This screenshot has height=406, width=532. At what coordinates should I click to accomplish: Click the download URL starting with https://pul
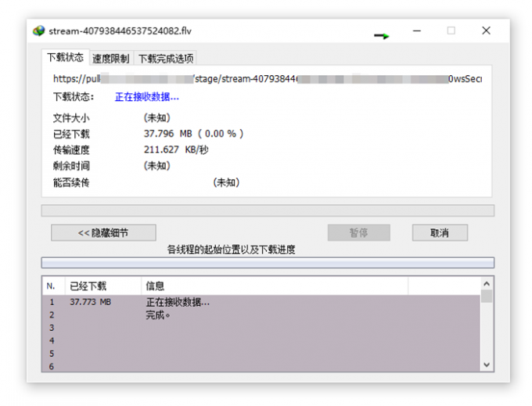coord(268,79)
